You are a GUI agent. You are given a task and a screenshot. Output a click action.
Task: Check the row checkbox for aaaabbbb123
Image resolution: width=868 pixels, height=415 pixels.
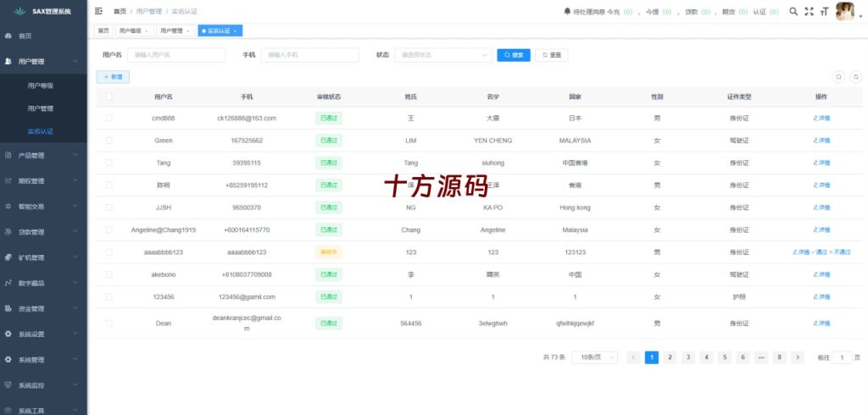[x=109, y=252]
